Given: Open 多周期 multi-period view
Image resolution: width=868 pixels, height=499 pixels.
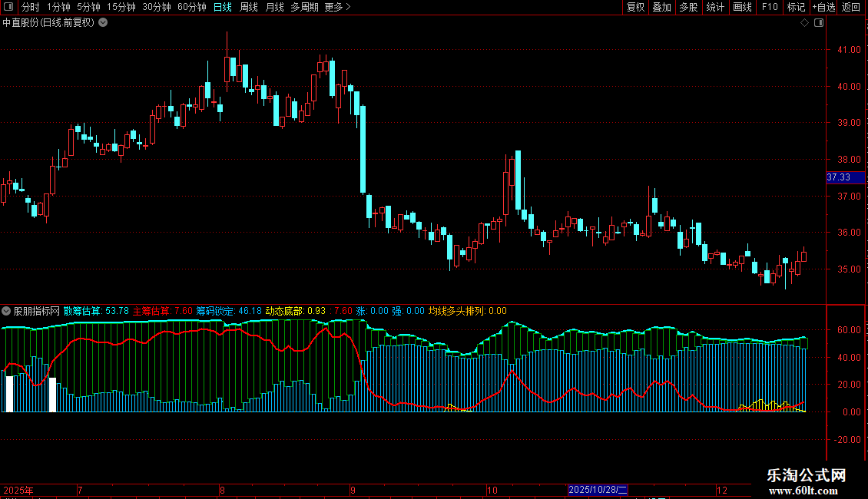Looking at the screenshot, I should (304, 7).
